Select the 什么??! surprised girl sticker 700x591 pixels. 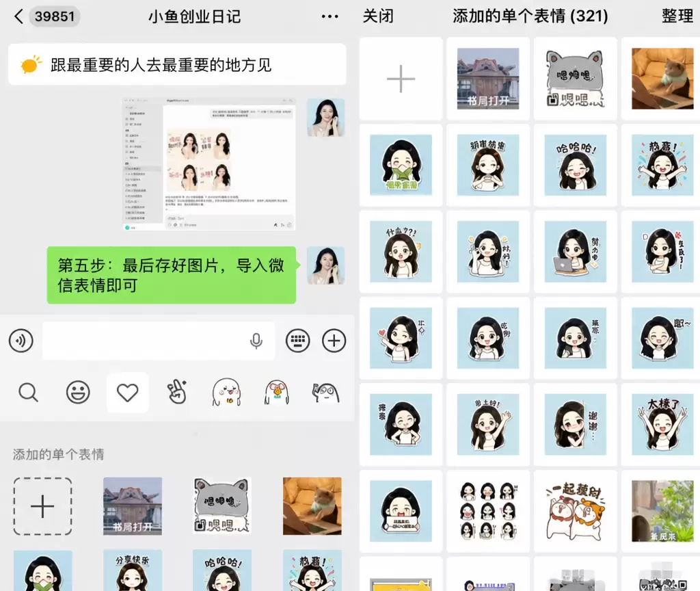401,252
